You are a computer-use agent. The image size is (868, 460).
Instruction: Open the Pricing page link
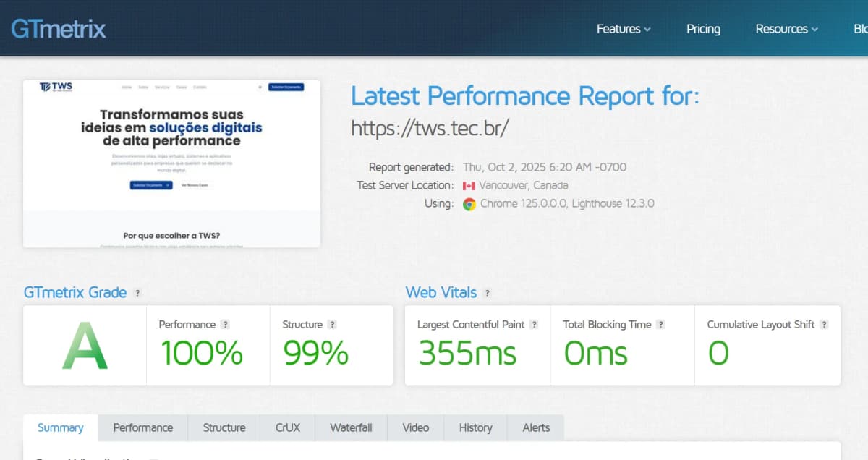[x=703, y=29]
